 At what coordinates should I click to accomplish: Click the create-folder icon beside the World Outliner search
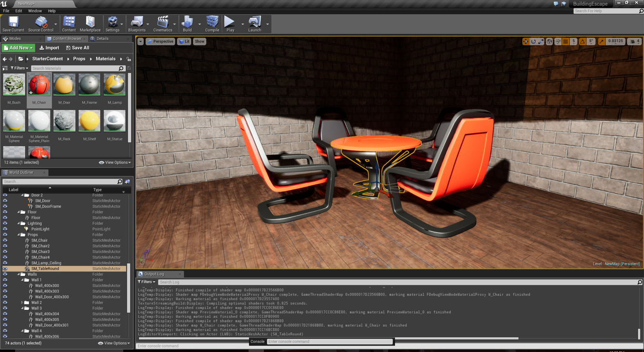(127, 181)
